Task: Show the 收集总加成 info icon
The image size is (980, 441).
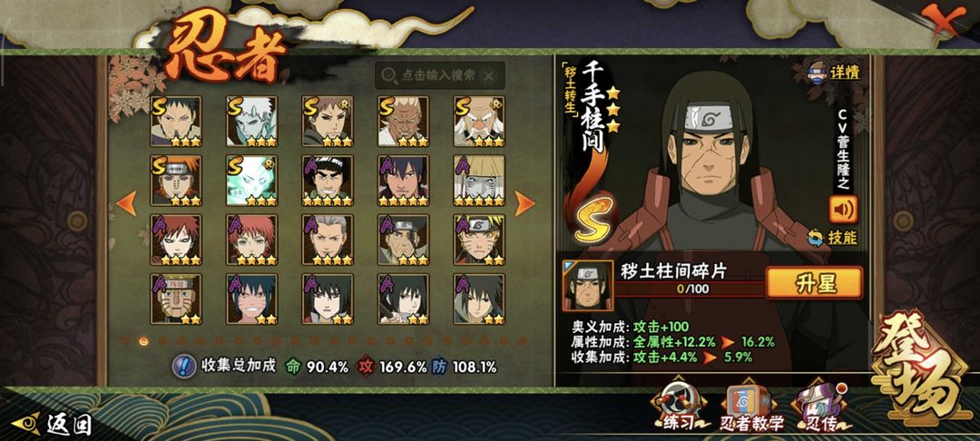Action: [x=181, y=367]
